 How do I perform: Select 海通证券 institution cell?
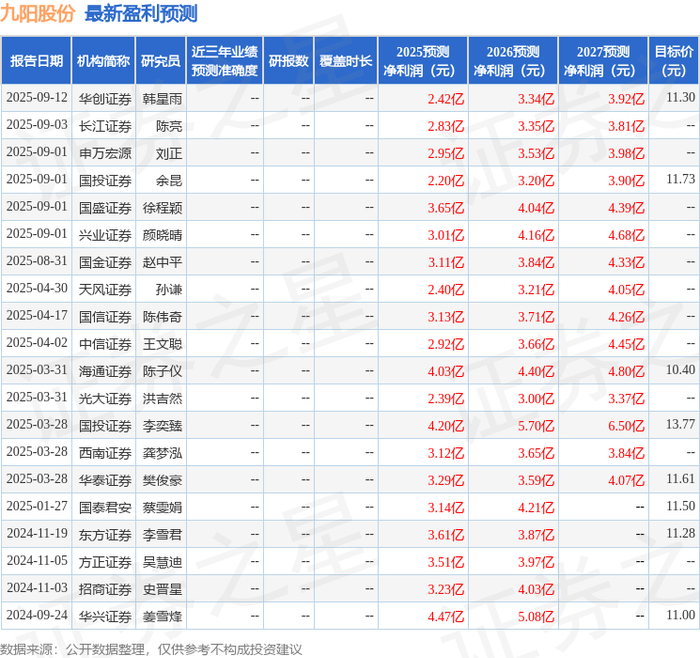pos(105,371)
